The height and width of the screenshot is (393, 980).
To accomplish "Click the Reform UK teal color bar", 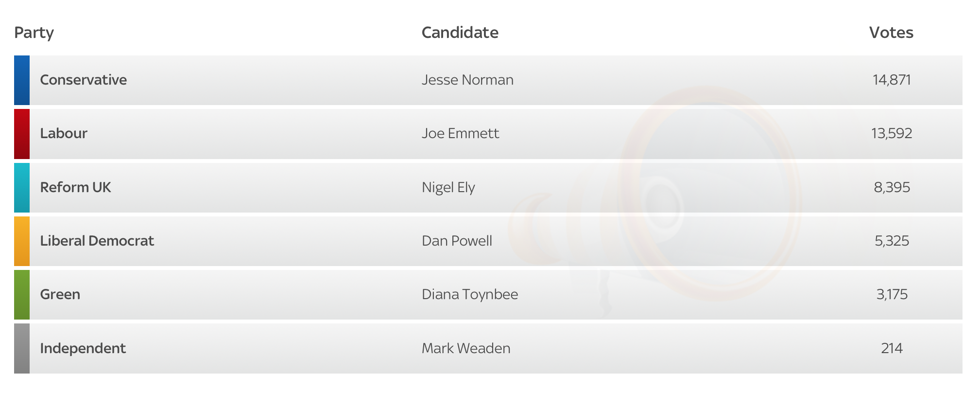I will coord(22,188).
